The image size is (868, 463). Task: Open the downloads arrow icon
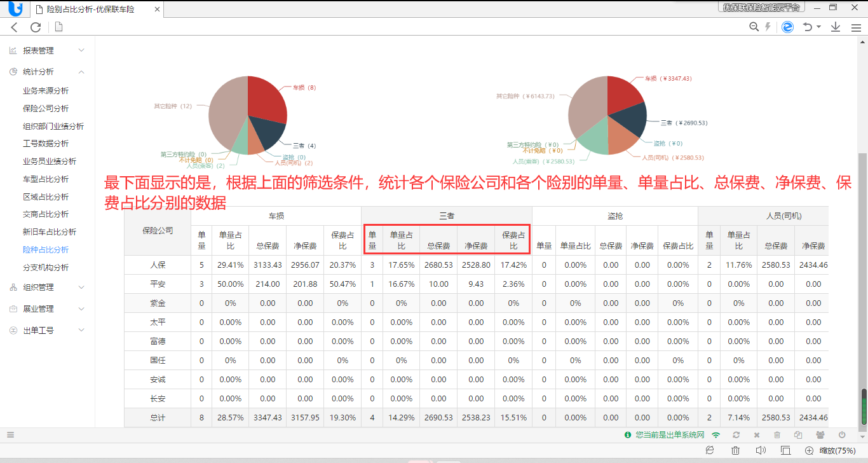836,27
